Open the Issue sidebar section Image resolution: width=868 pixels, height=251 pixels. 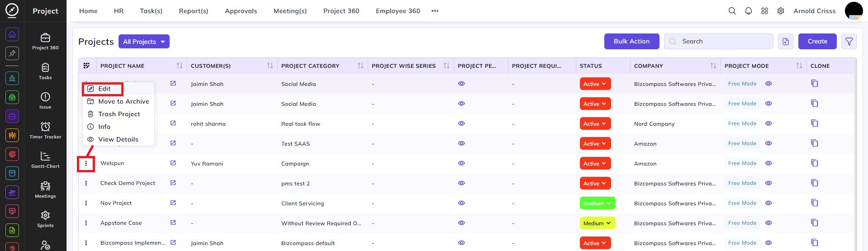pos(45,100)
